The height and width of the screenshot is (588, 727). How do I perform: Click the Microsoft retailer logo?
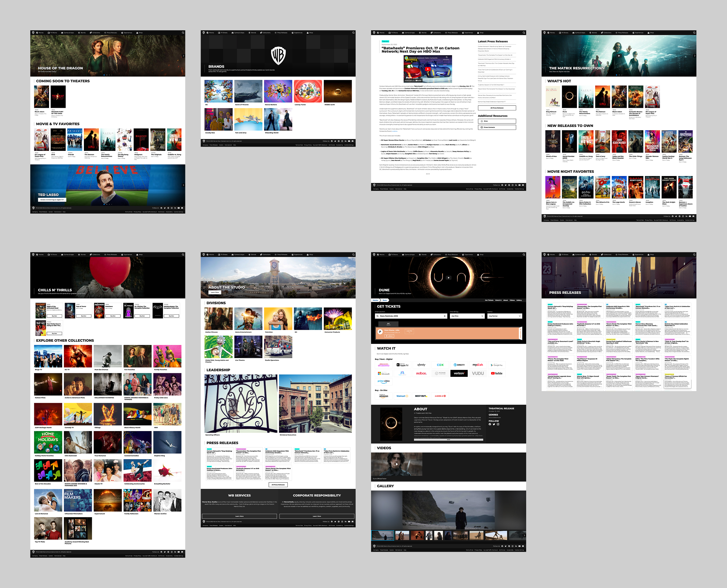coord(384,374)
